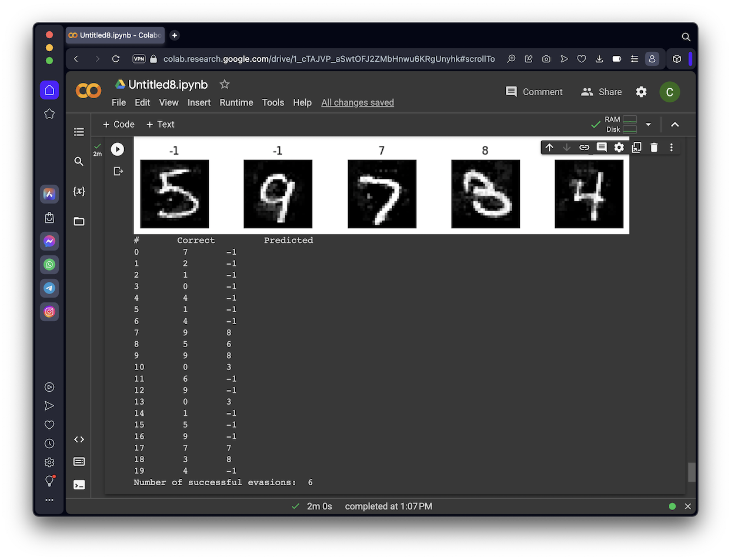Click the notebook vertical scrollbar thumb

pyautogui.click(x=692, y=472)
